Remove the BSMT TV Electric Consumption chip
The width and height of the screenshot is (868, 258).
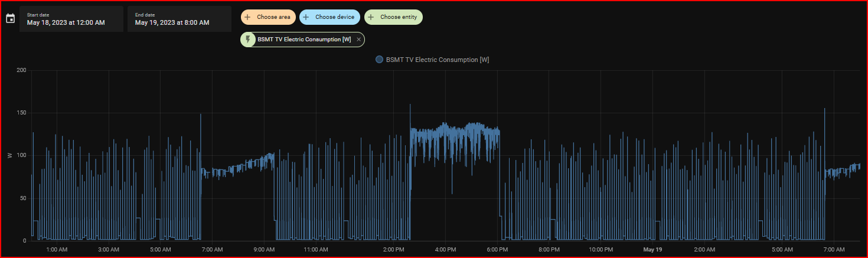pos(358,40)
